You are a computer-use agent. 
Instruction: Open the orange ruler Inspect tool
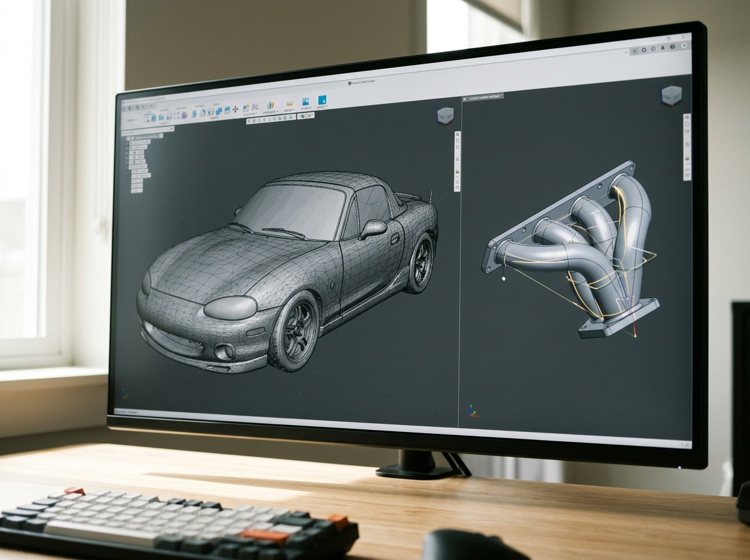click(289, 103)
